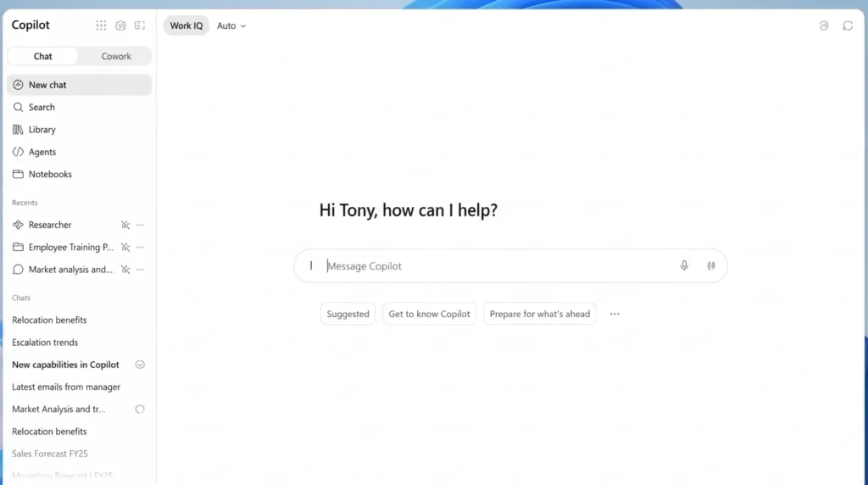The width and height of the screenshot is (868, 485).
Task: Select the Get to know Copilot chip
Action: click(429, 314)
